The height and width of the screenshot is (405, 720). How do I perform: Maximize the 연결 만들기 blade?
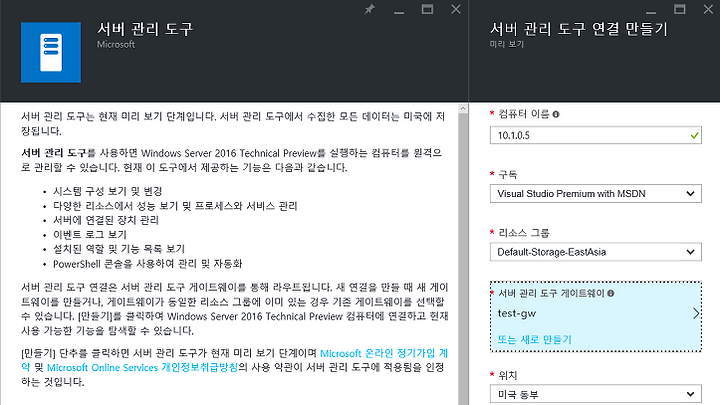(680, 9)
